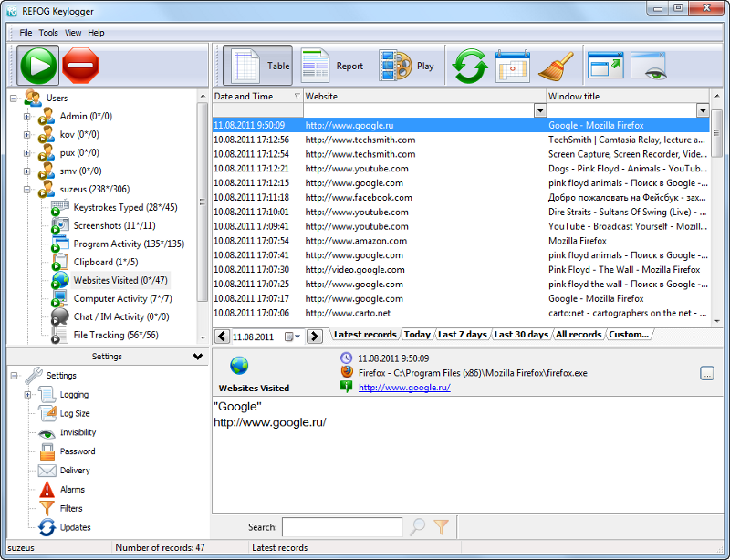Click the green Refresh arrows icon
The height and width of the screenshot is (560, 730).
(x=471, y=67)
